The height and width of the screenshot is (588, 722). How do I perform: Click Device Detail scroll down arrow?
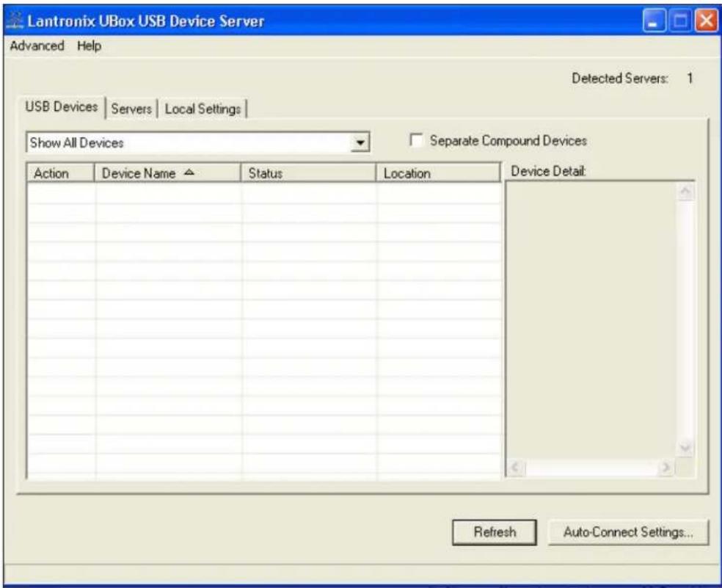tap(686, 448)
